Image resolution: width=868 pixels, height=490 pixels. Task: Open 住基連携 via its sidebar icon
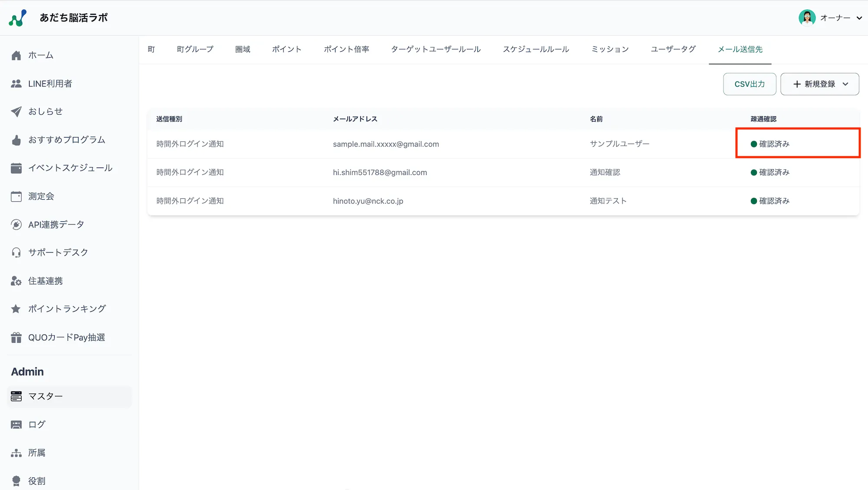tap(16, 280)
